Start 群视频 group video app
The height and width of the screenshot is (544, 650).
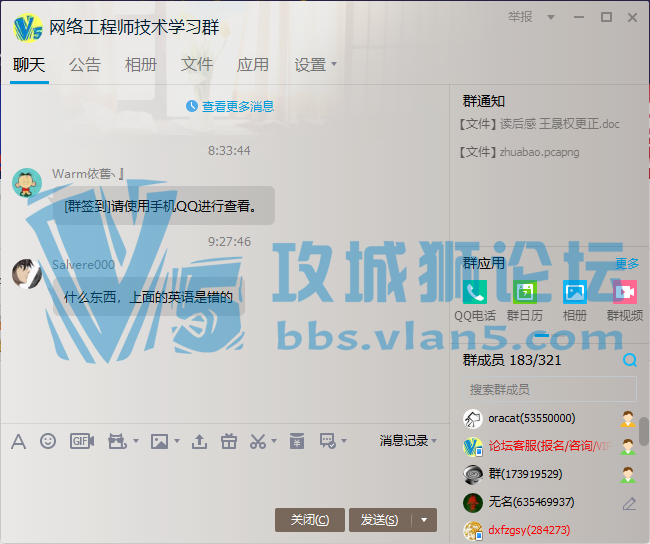625,292
